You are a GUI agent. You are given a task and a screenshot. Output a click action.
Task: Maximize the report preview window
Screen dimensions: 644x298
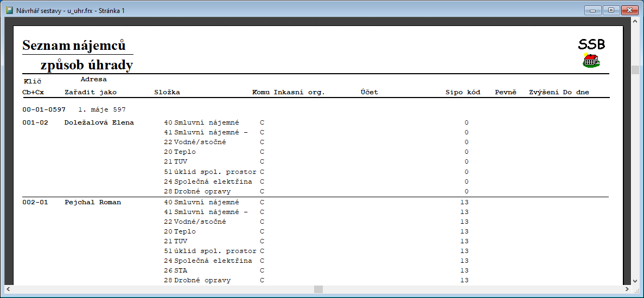[611, 10]
